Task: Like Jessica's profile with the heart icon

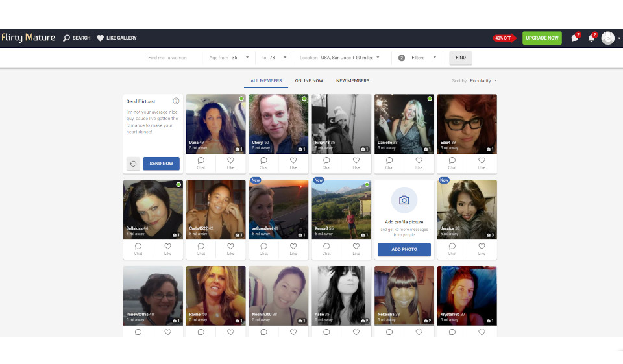Action: tap(482, 248)
